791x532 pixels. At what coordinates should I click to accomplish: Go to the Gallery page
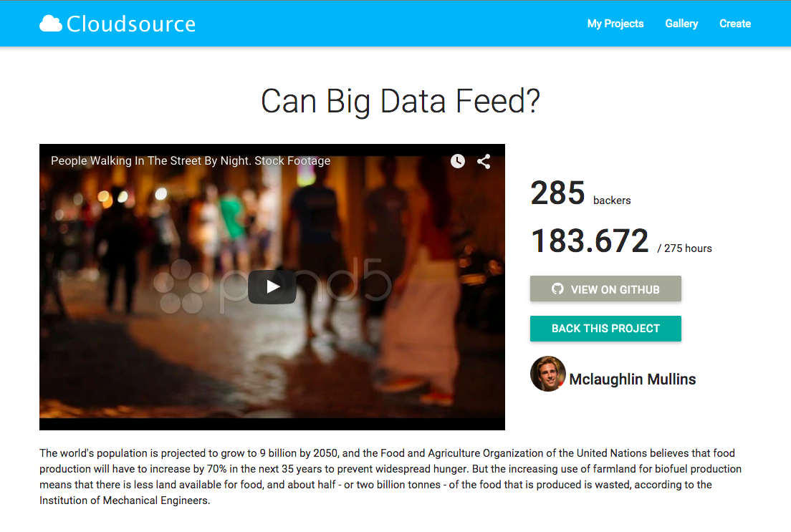(x=681, y=24)
